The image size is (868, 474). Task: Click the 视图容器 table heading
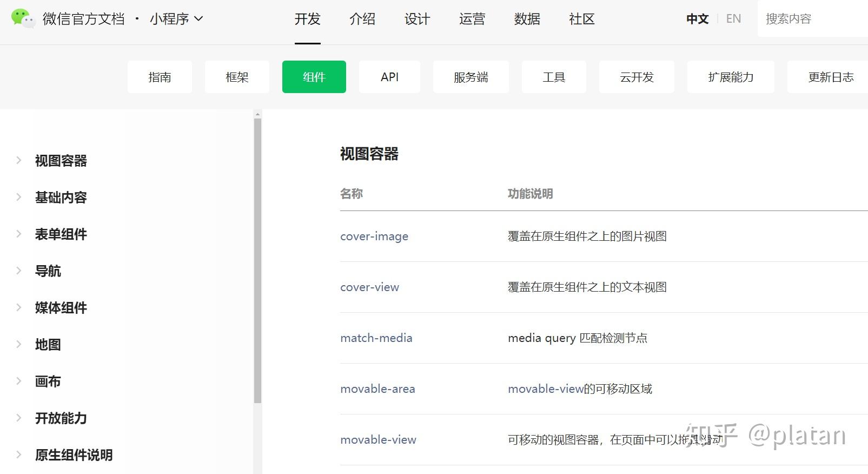(369, 154)
